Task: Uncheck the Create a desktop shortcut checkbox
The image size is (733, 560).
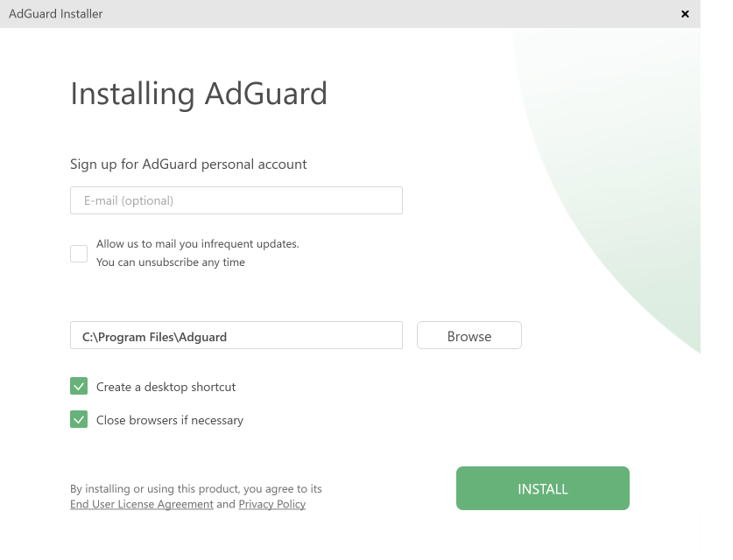Action: coord(79,387)
